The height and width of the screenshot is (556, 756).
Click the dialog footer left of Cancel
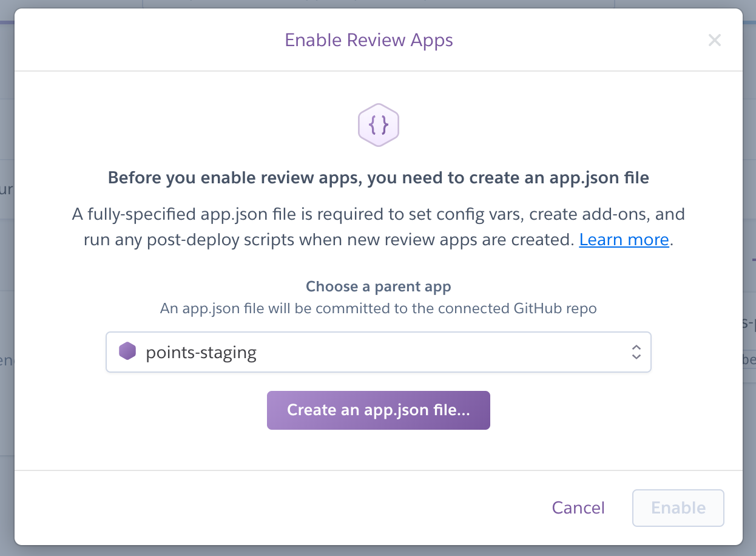coord(273,508)
